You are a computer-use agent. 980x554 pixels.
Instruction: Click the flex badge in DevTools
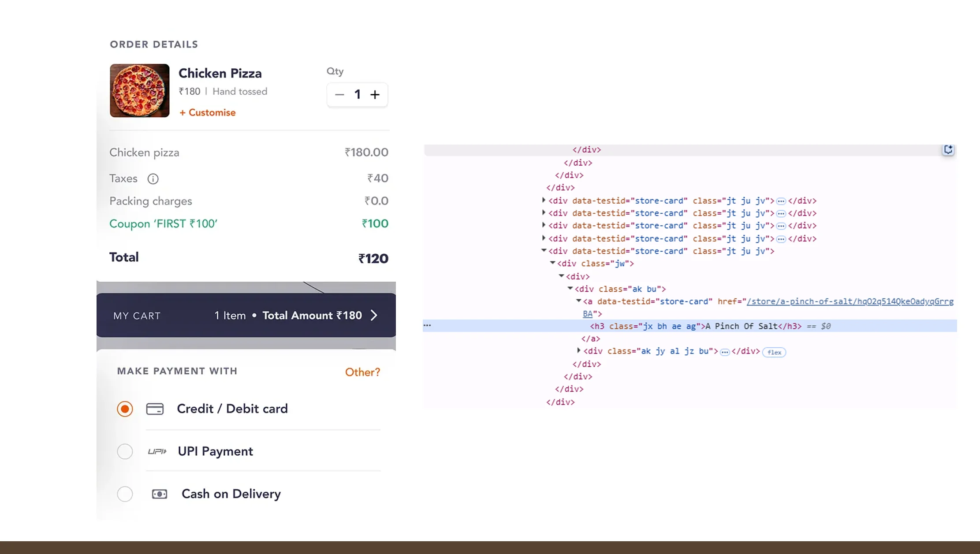[x=774, y=352]
